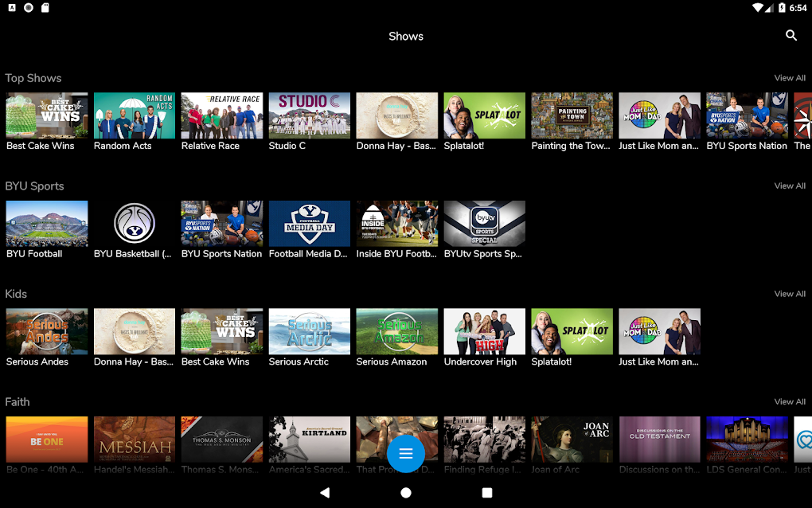Screen dimensions: 812x508
Task: Tap the blue floating menu button
Action: tap(406, 454)
